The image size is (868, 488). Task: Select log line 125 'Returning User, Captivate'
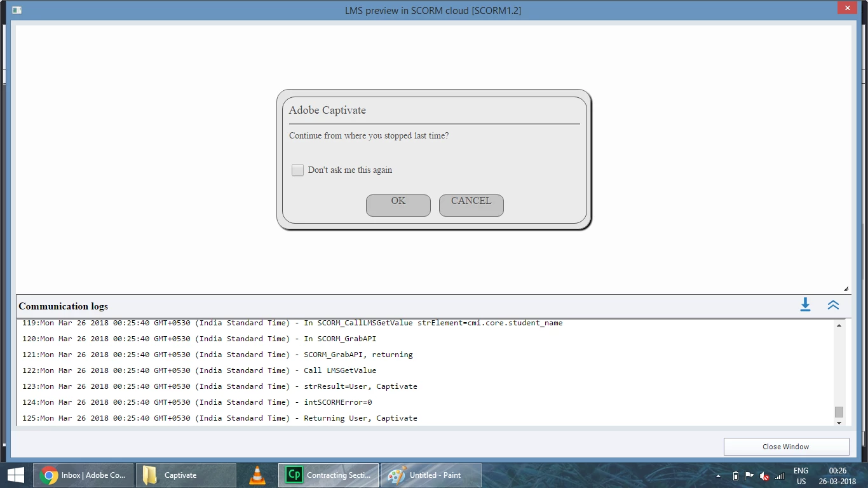coord(219,418)
